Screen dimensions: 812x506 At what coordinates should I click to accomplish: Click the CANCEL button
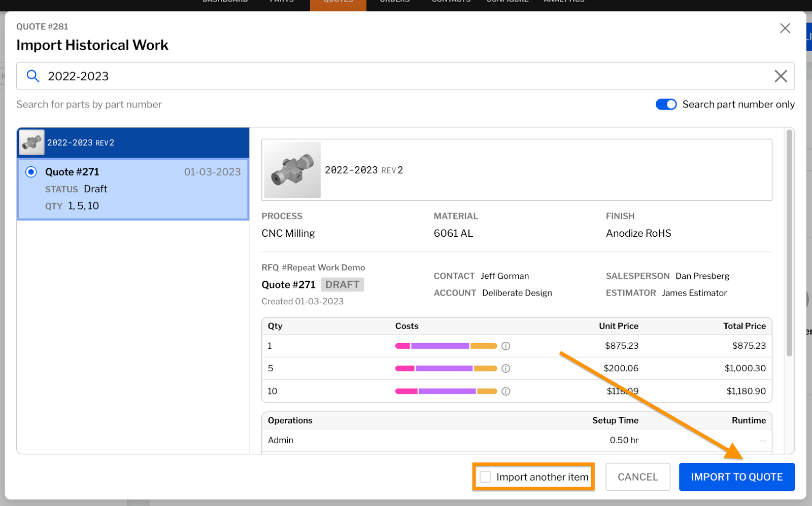[638, 477]
